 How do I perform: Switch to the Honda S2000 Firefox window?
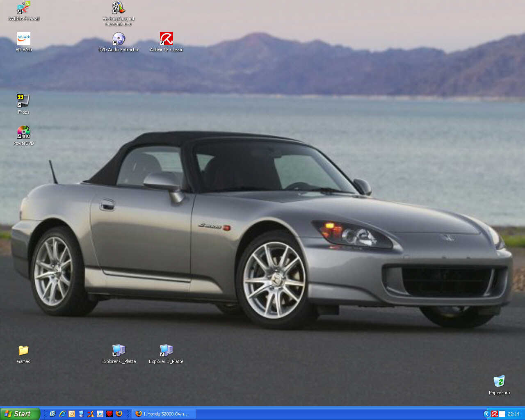(163, 414)
